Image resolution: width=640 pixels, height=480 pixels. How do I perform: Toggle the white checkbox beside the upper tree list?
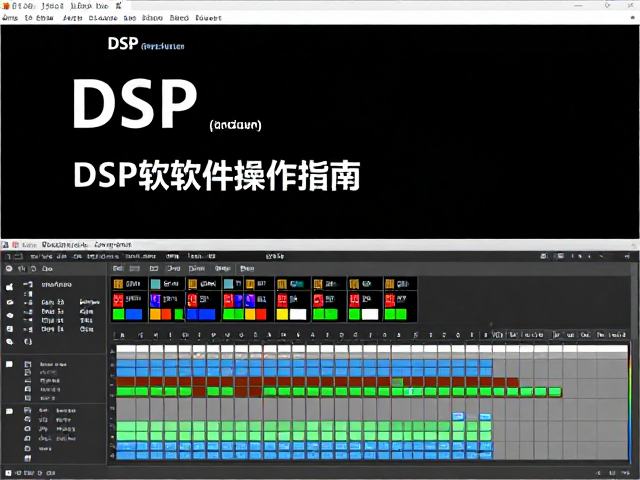(x=9, y=364)
